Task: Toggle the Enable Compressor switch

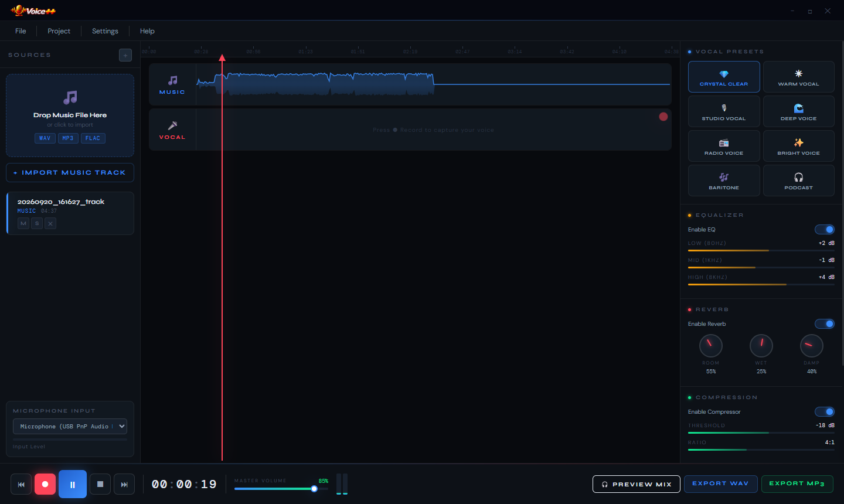Action: [x=825, y=411]
